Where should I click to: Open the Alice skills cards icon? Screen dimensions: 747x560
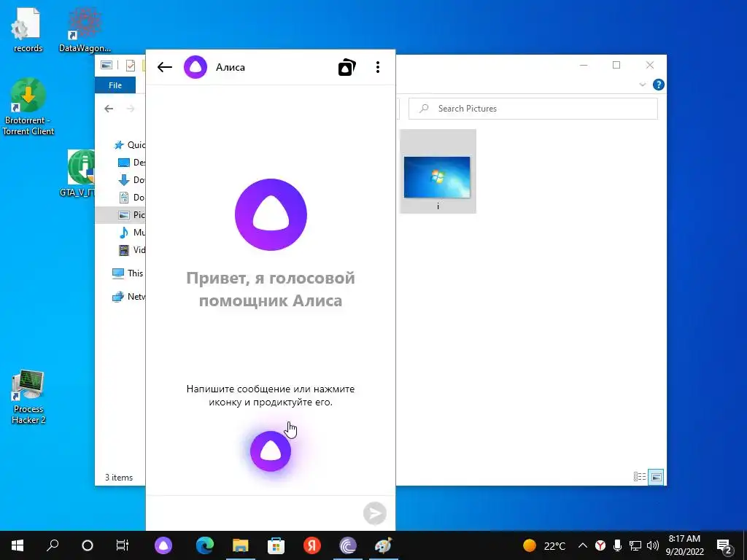(x=347, y=67)
